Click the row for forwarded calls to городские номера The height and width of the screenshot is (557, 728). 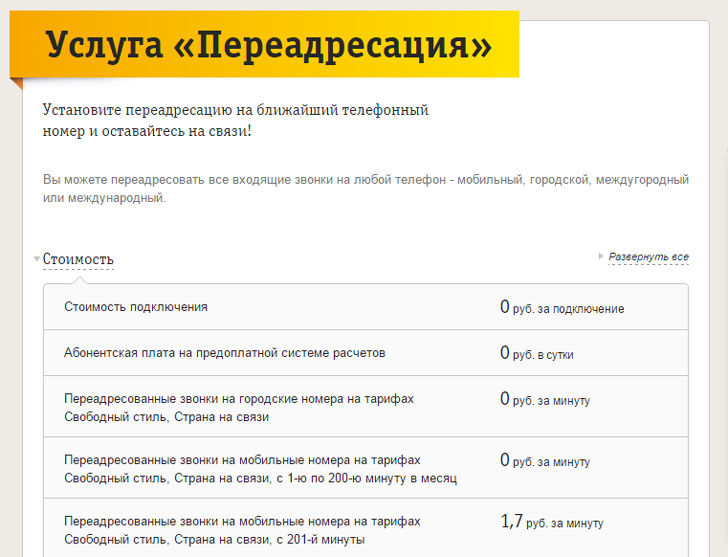click(x=238, y=407)
